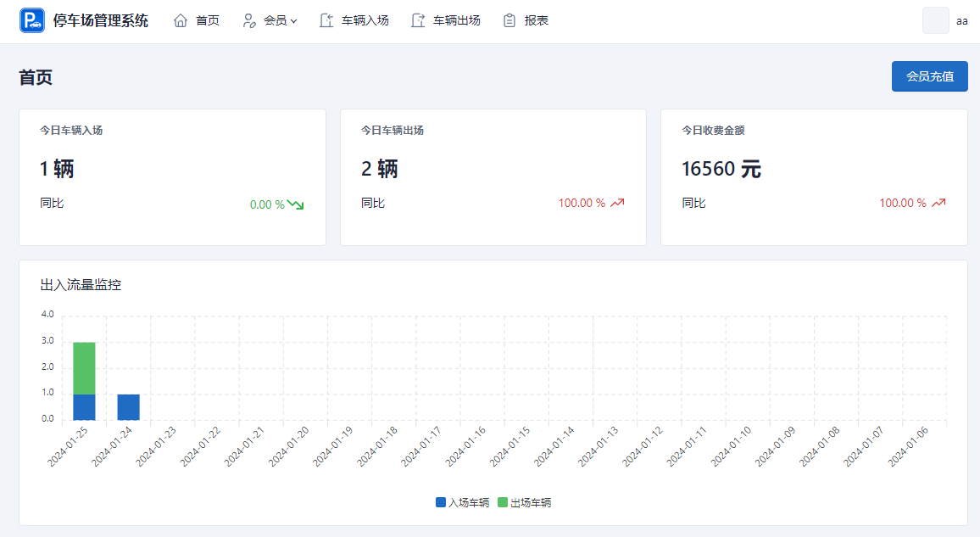This screenshot has width=980, height=537.
Task: Click the 会员充值 button
Action: [x=929, y=76]
